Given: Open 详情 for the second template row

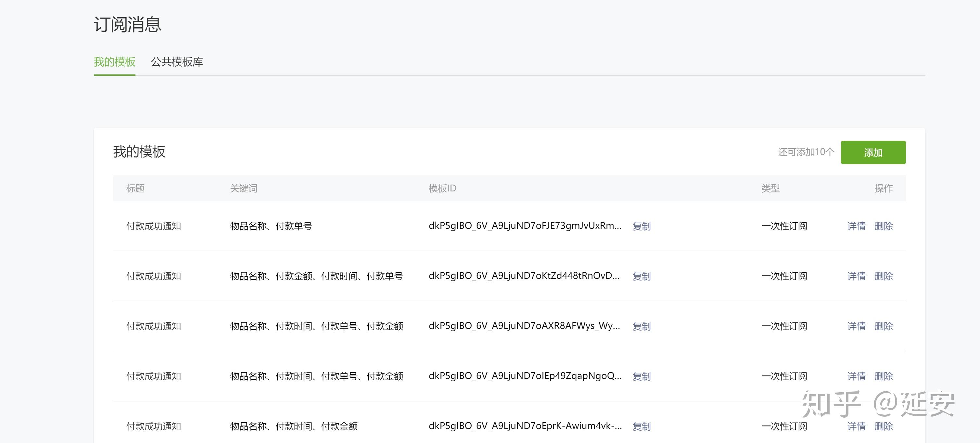Looking at the screenshot, I should click(x=856, y=276).
